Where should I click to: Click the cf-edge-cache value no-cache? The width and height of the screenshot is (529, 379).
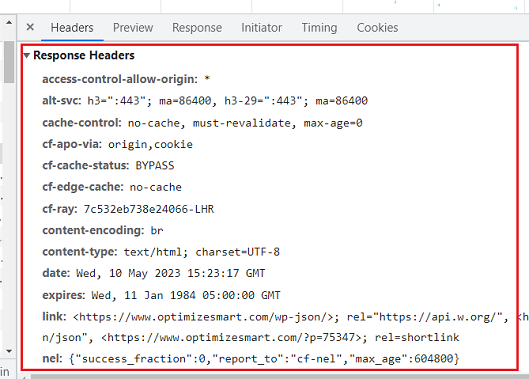[x=156, y=187]
